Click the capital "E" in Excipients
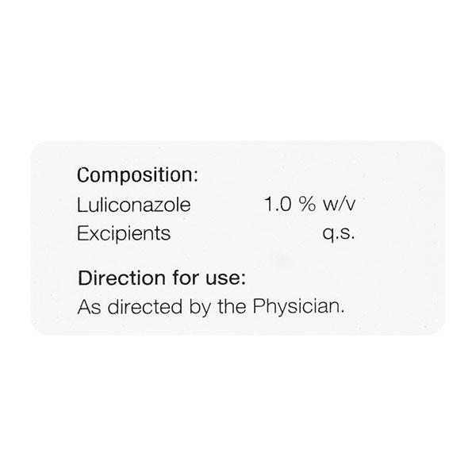Viewport: 476px width, 476px height. [81, 234]
